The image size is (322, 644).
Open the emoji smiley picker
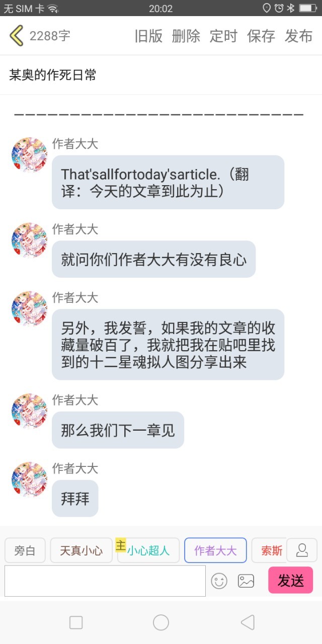click(x=219, y=581)
